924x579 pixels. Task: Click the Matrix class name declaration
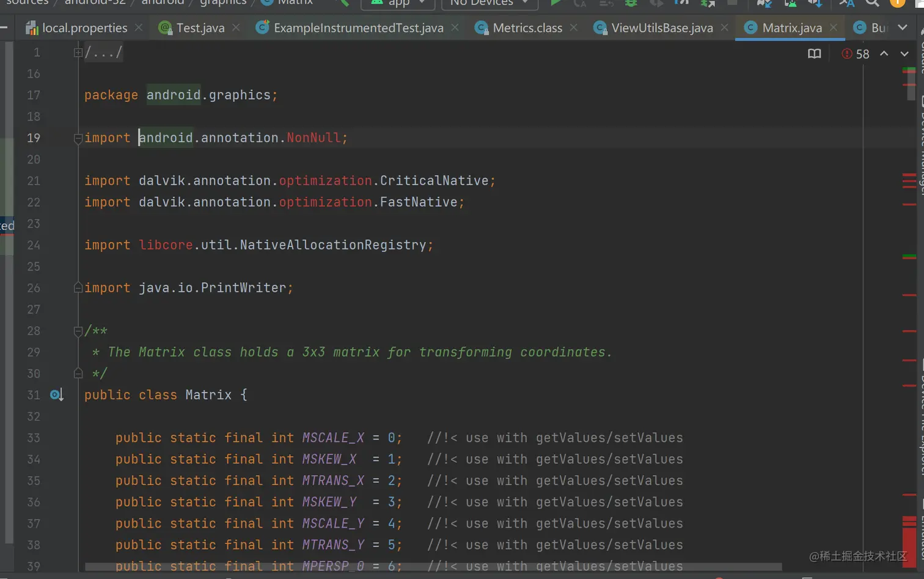pos(208,395)
